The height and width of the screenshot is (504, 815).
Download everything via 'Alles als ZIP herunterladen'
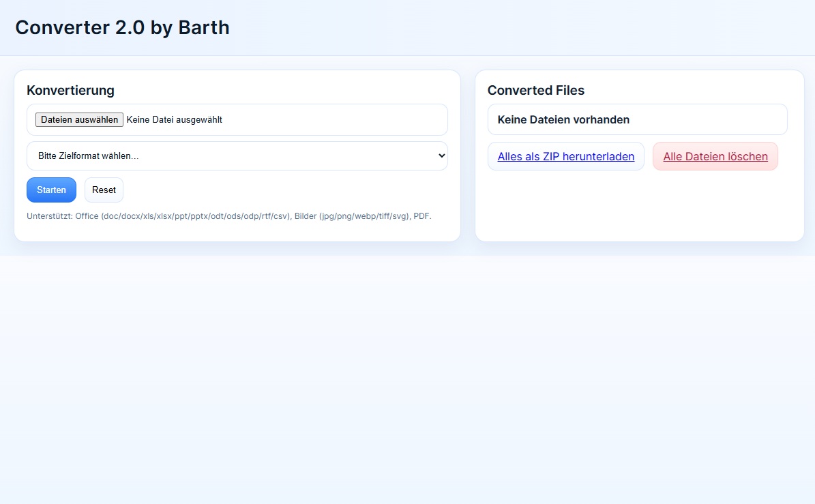(x=565, y=156)
